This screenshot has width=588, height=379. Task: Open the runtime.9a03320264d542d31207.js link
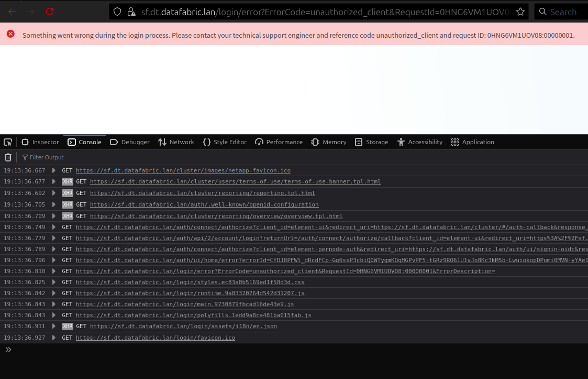click(x=190, y=293)
